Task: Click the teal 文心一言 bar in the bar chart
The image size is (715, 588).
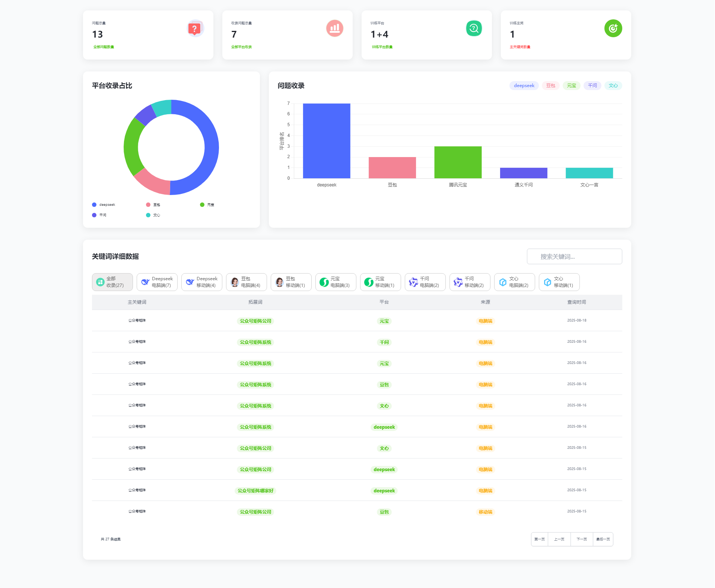Action: (589, 173)
